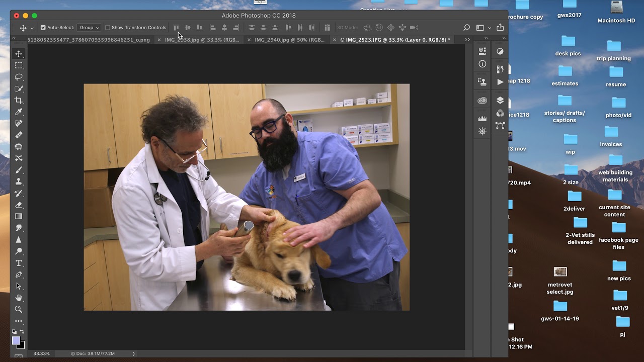Open the Auto-Select Group dropdown

(x=89, y=28)
